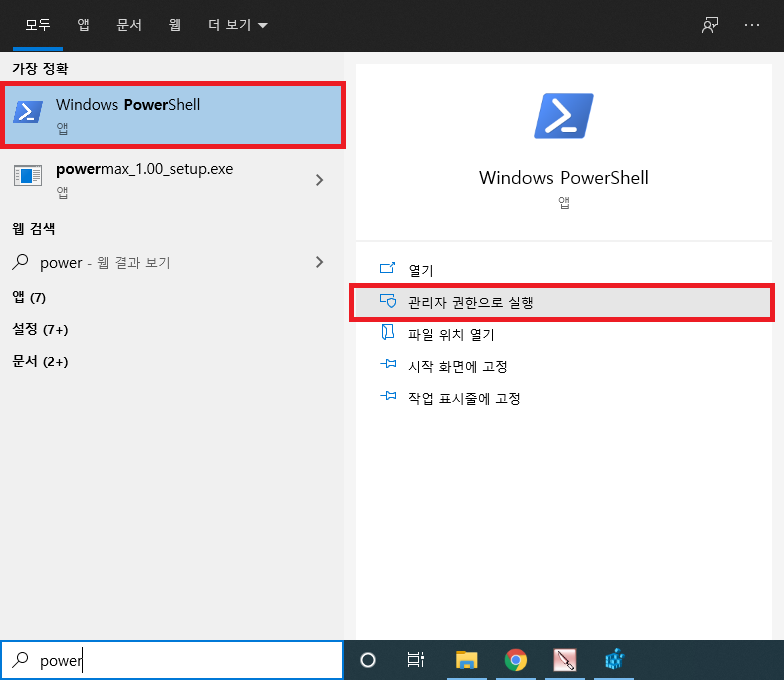Click the 웹 검색 section header
This screenshot has height=680, width=784.
point(34,228)
